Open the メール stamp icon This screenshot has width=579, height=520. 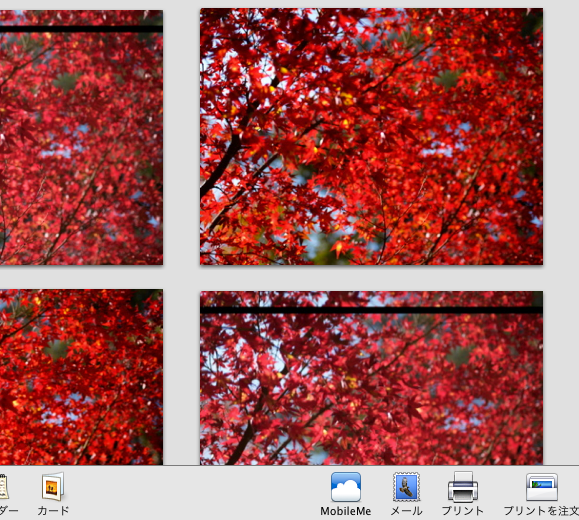406,487
